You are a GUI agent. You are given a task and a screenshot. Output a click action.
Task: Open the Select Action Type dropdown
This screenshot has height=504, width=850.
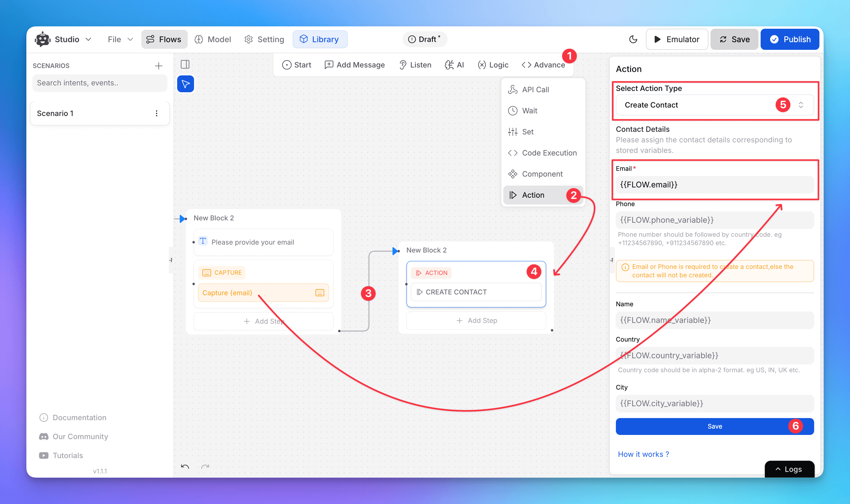714,105
